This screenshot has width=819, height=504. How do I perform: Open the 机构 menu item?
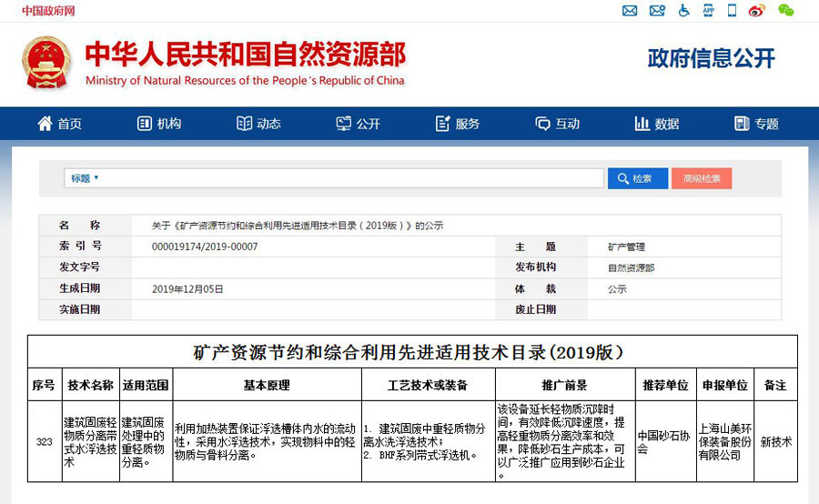159,124
